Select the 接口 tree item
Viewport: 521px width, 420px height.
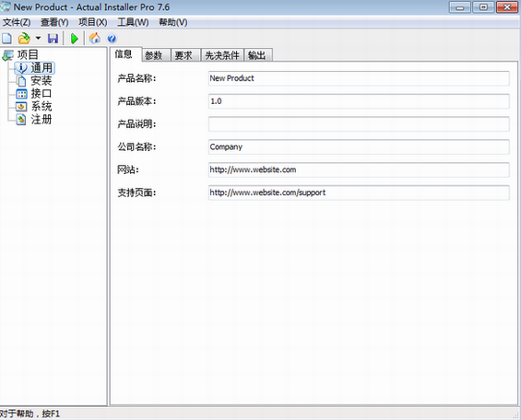pyautogui.click(x=41, y=94)
